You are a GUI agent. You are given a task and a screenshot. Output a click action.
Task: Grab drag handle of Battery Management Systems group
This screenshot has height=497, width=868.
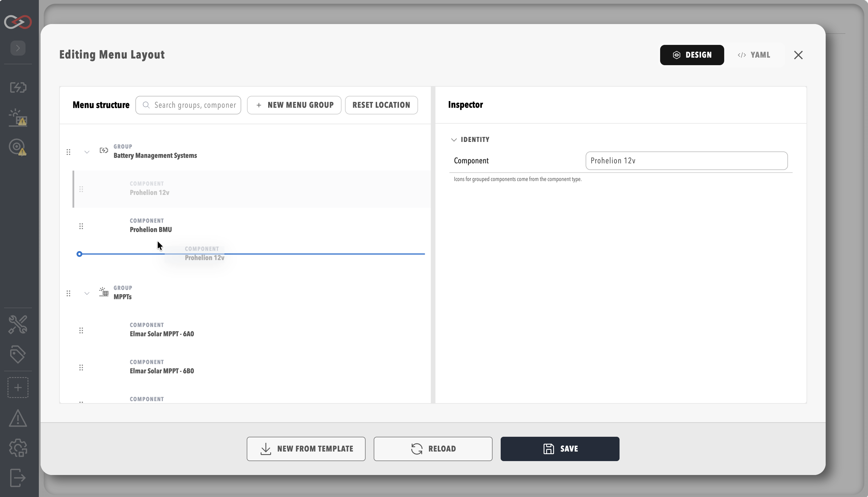68,152
